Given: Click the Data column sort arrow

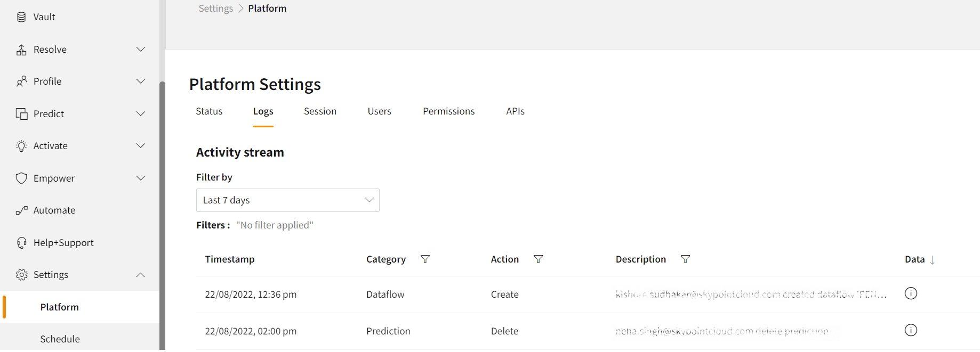Looking at the screenshot, I should pyautogui.click(x=932, y=260).
